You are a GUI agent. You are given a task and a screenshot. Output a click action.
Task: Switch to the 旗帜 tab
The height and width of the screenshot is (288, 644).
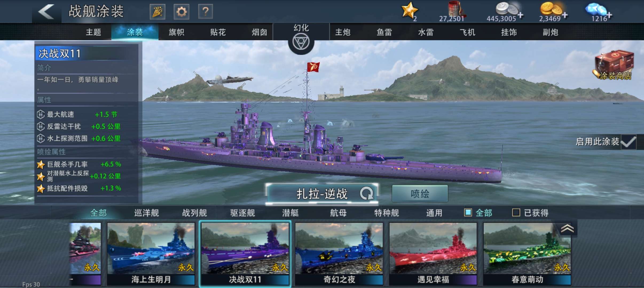pos(176,32)
